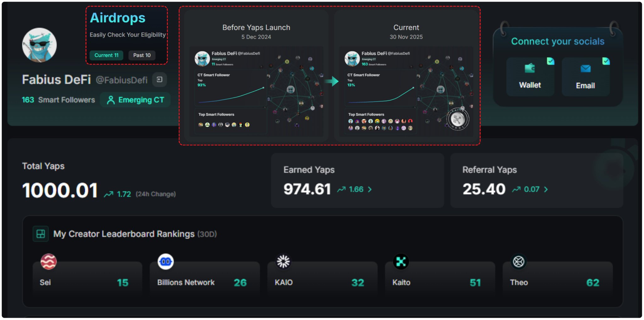Click the Kaito HODL badge on the Current card
Image resolution: width=644 pixels, height=320 pixels.
(458, 119)
